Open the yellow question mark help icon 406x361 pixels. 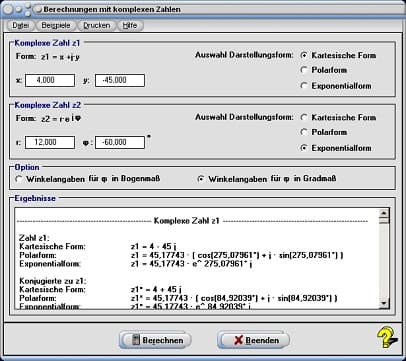coord(387,338)
